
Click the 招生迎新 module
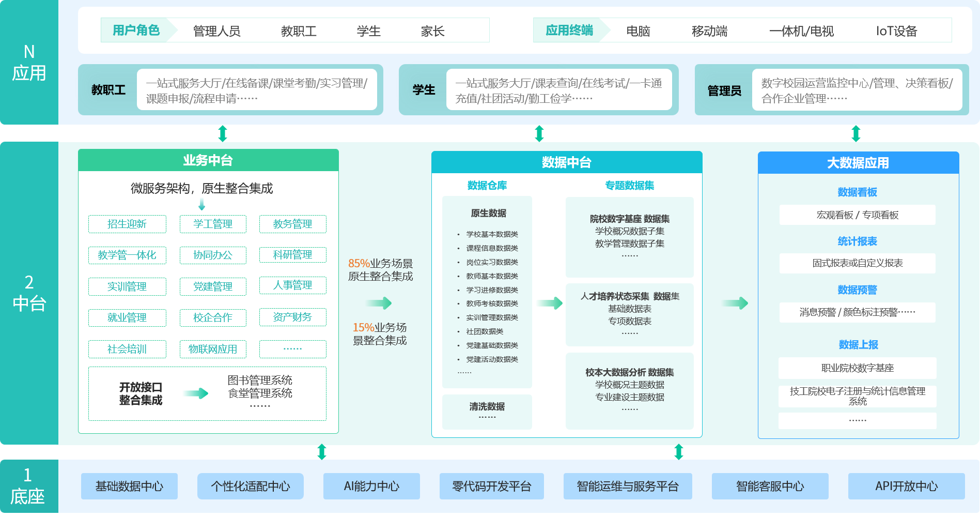pyautogui.click(x=127, y=224)
